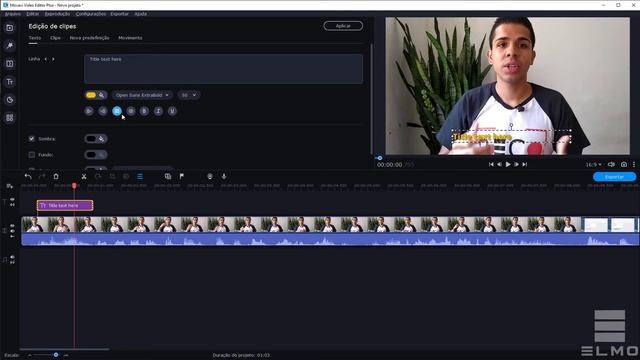Align text center in the formatting row
Image resolution: width=640 pixels, height=360 pixels.
(x=103, y=111)
